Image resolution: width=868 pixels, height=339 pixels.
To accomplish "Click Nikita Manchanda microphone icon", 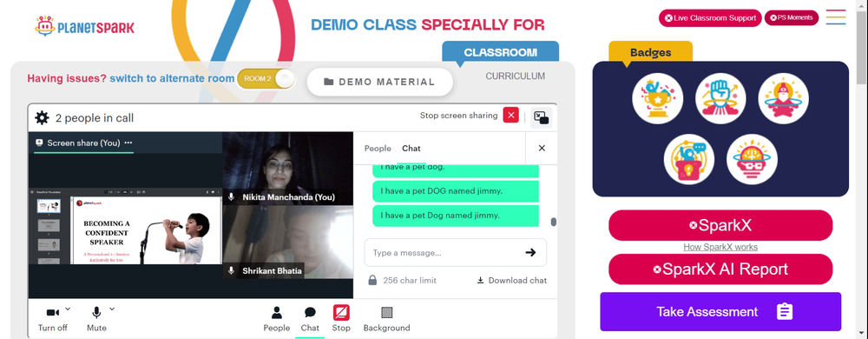I will [x=232, y=196].
